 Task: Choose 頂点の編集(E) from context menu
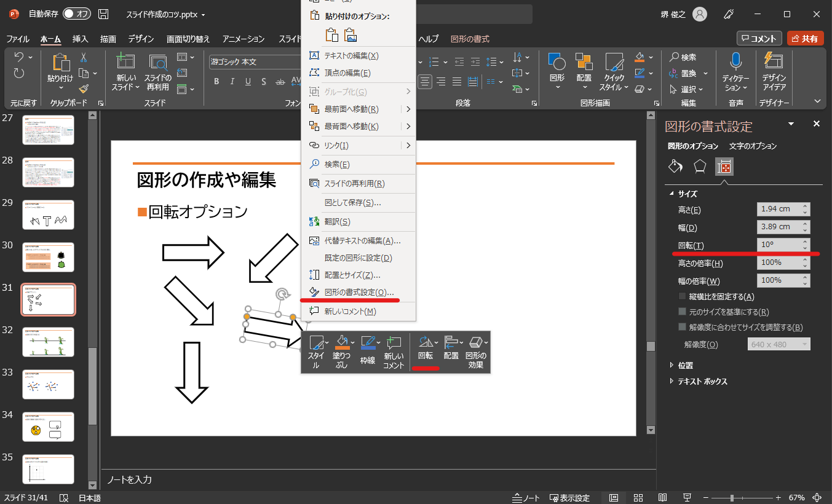(359, 73)
